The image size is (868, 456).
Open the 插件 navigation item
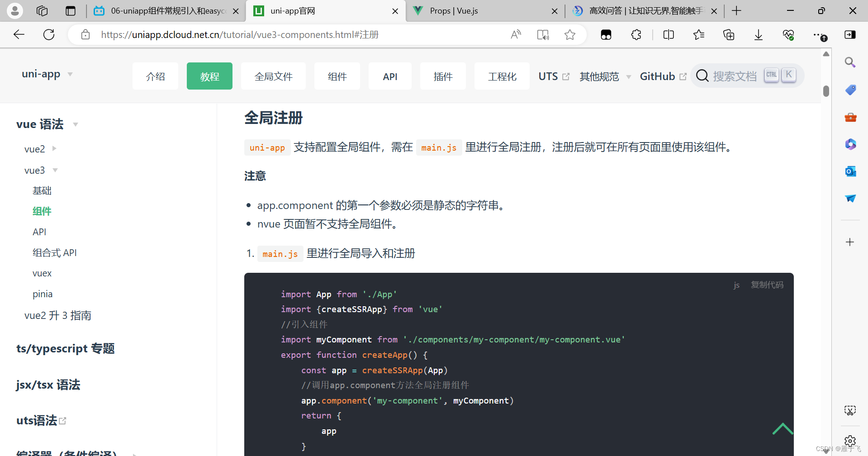tap(443, 76)
